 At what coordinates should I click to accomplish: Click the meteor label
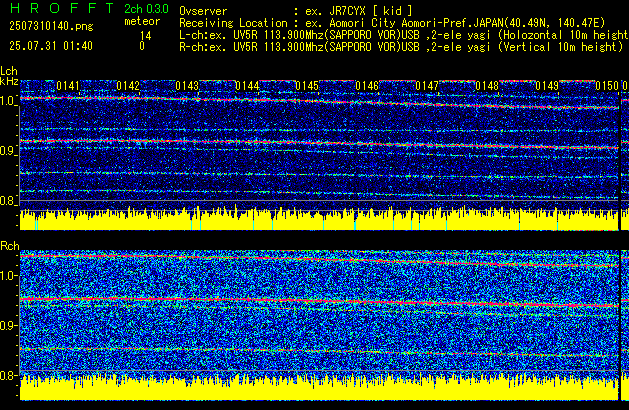point(142,21)
